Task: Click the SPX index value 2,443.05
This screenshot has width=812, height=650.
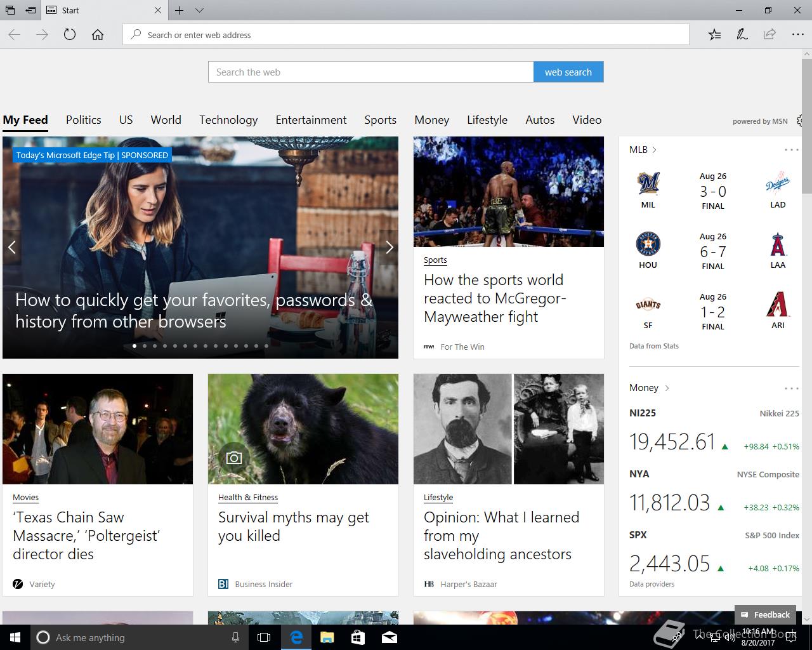Action: pos(670,564)
